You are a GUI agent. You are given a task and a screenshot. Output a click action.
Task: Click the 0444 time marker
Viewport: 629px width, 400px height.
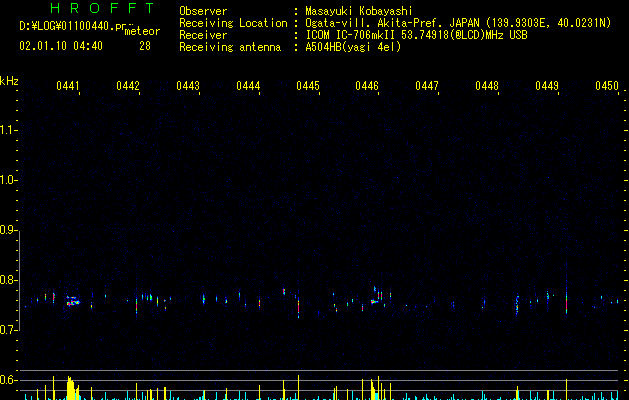pos(248,86)
